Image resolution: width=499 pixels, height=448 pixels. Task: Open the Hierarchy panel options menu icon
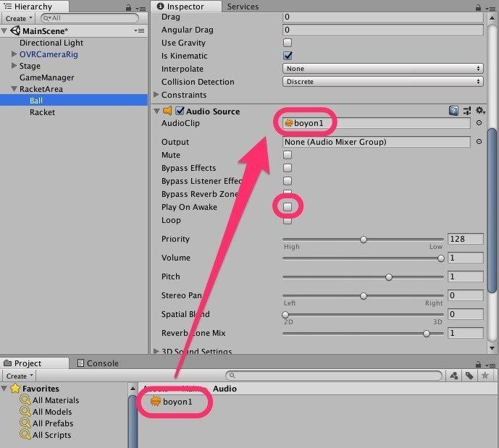pos(141,8)
